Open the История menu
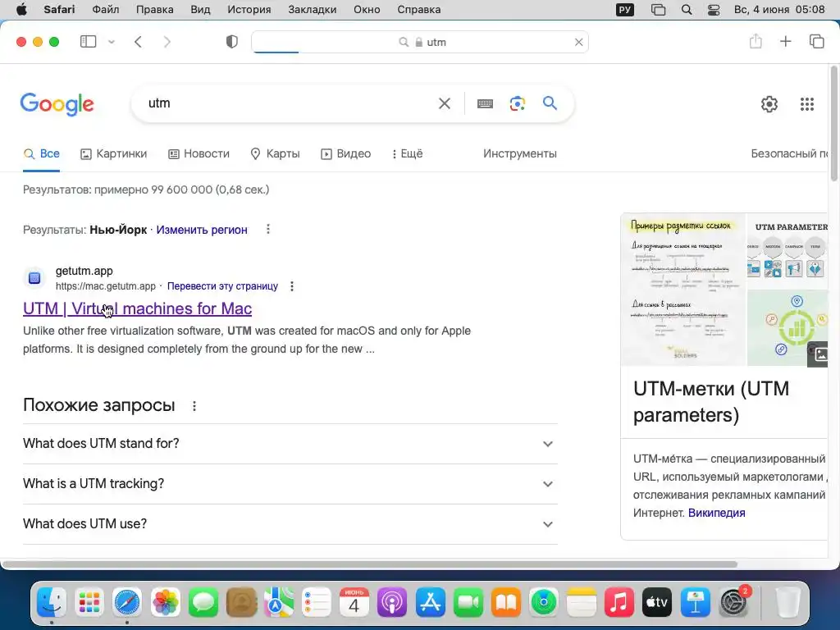The width and height of the screenshot is (840, 630). click(x=249, y=10)
